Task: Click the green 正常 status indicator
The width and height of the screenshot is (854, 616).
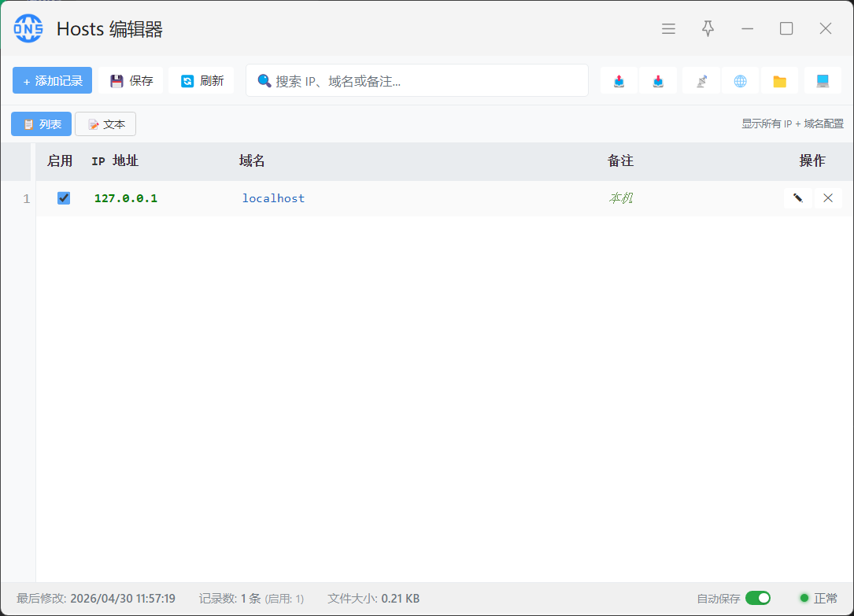Action: (819, 599)
